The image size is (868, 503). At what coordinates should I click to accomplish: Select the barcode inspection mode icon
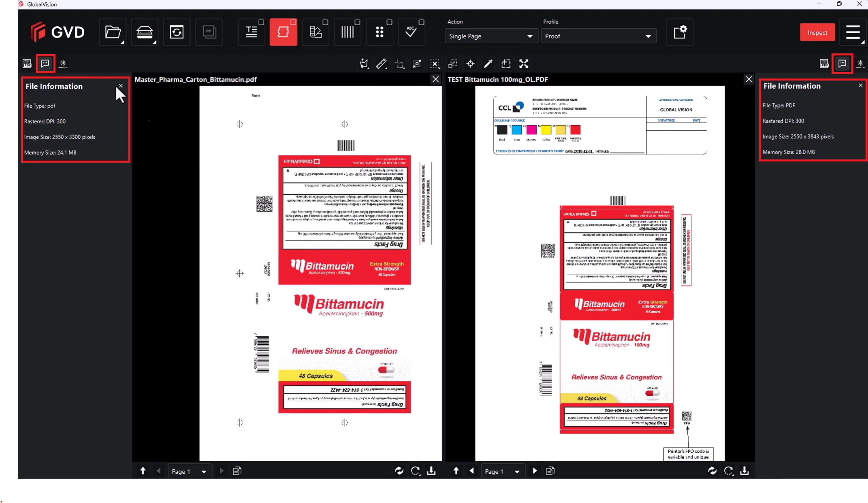coord(347,32)
